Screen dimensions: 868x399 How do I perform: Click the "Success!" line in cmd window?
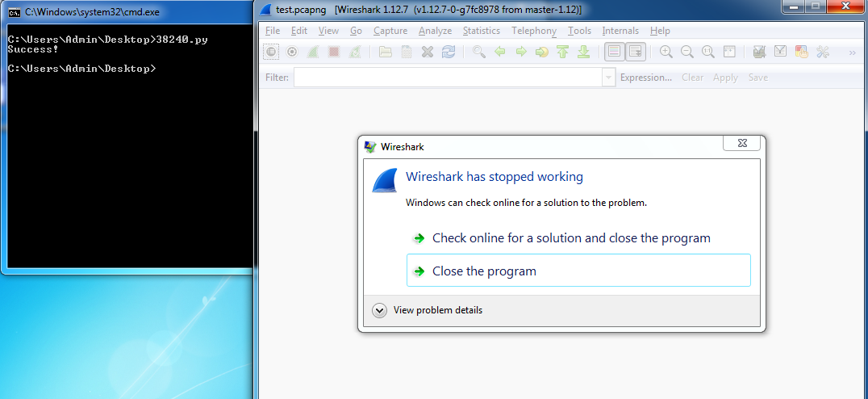(x=33, y=49)
